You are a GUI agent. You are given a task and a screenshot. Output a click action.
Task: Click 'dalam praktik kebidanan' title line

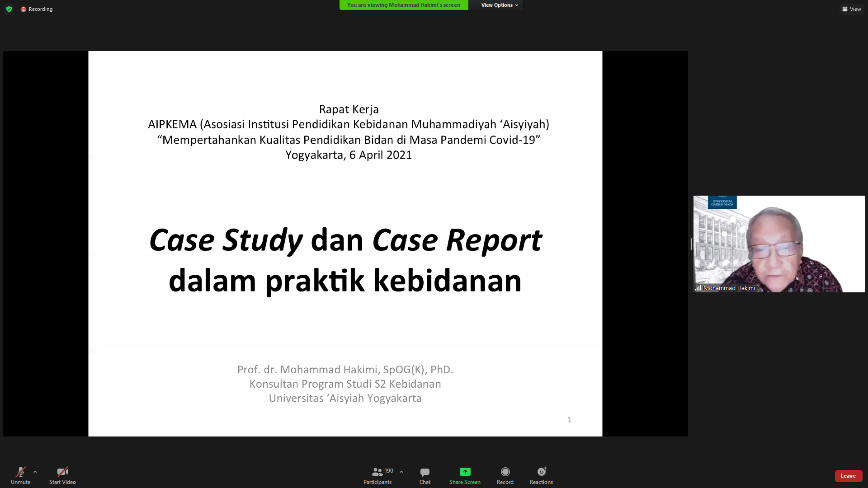click(345, 281)
